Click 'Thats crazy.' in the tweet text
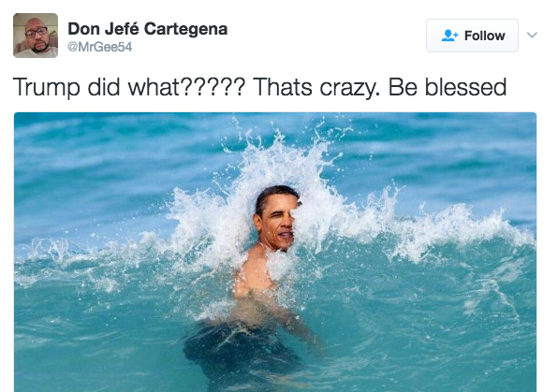This screenshot has height=392, width=558. pyautogui.click(x=316, y=87)
